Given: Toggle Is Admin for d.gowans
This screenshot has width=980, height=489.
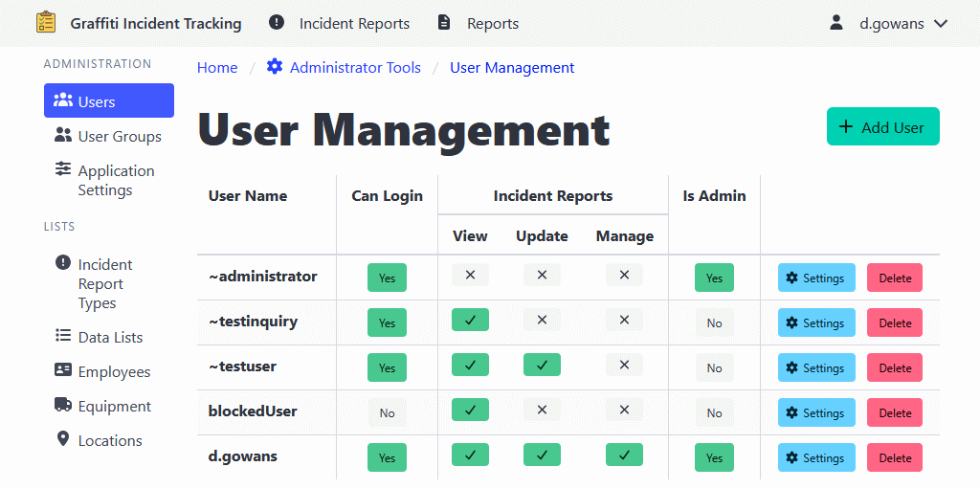Looking at the screenshot, I should 714,457.
